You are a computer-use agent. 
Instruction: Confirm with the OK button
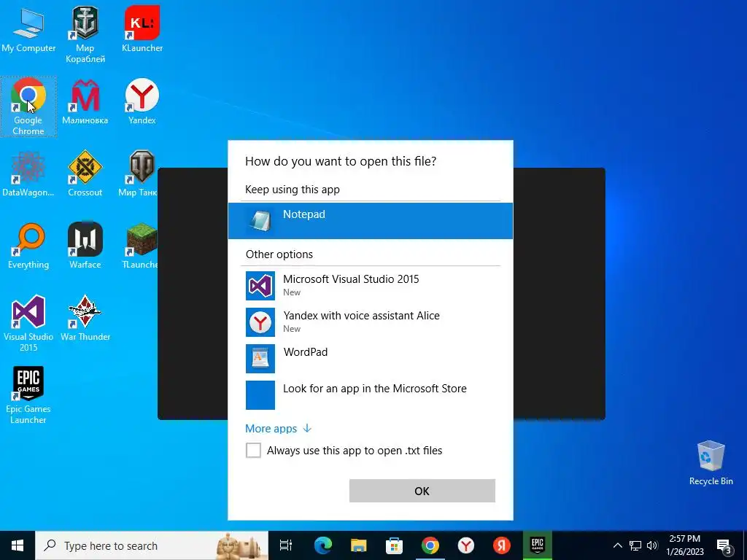422,491
